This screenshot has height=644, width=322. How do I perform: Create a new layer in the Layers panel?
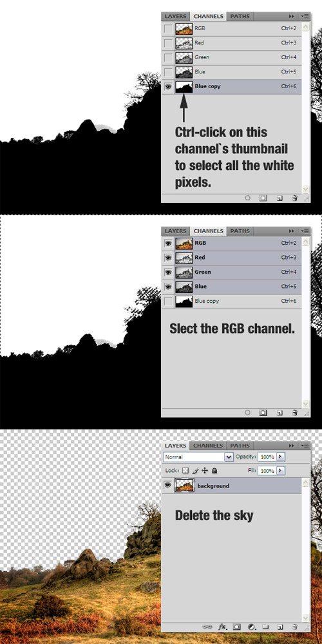[279, 627]
